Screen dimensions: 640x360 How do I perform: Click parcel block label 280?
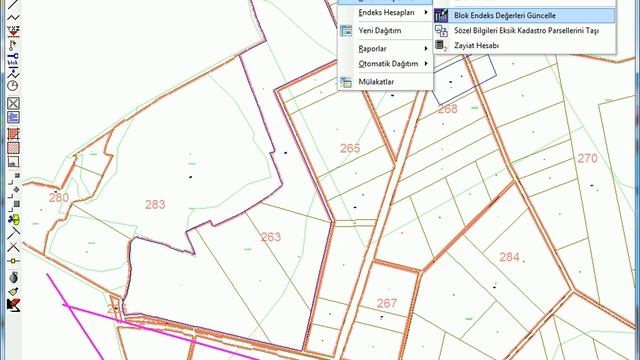[59, 198]
